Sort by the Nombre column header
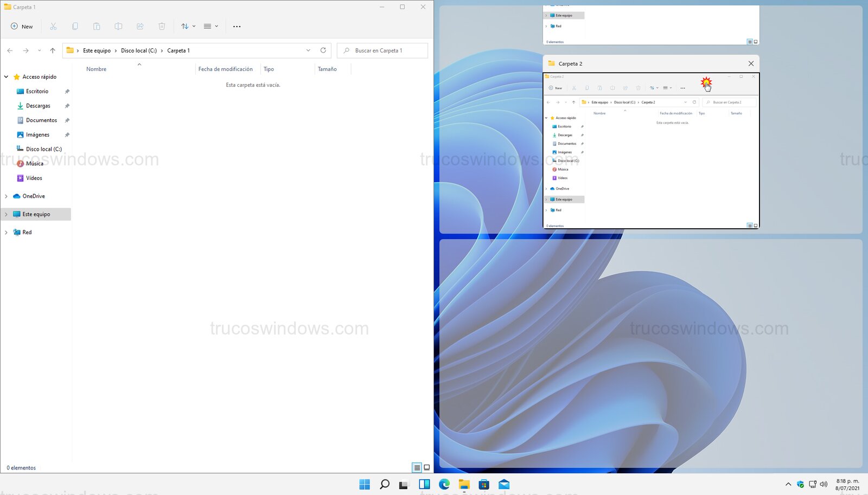The image size is (868, 495). [97, 69]
